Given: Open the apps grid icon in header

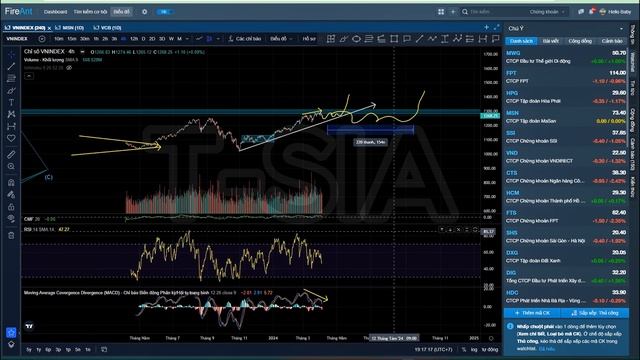Looking at the screenshot, I should pyautogui.click(x=441, y=12).
